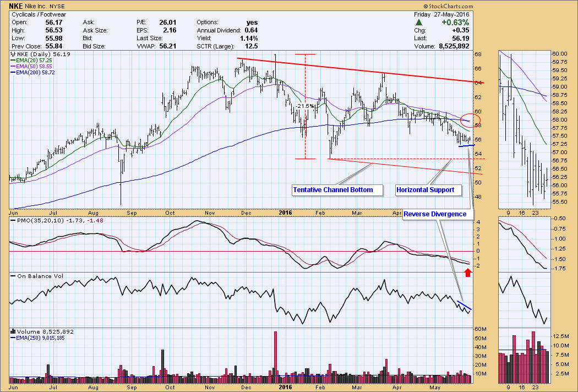Click the P/E value 26.01
The height and width of the screenshot is (392, 578).
(x=168, y=23)
